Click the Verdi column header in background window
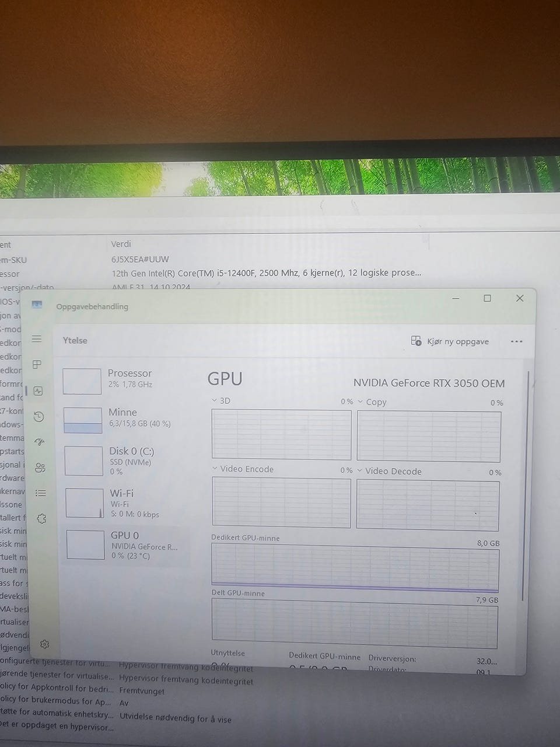 (x=121, y=244)
